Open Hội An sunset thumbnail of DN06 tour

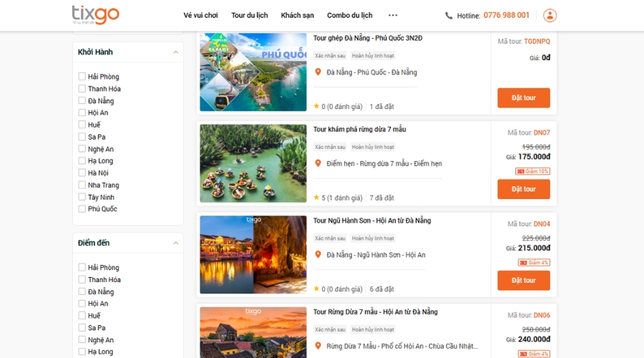(253, 332)
